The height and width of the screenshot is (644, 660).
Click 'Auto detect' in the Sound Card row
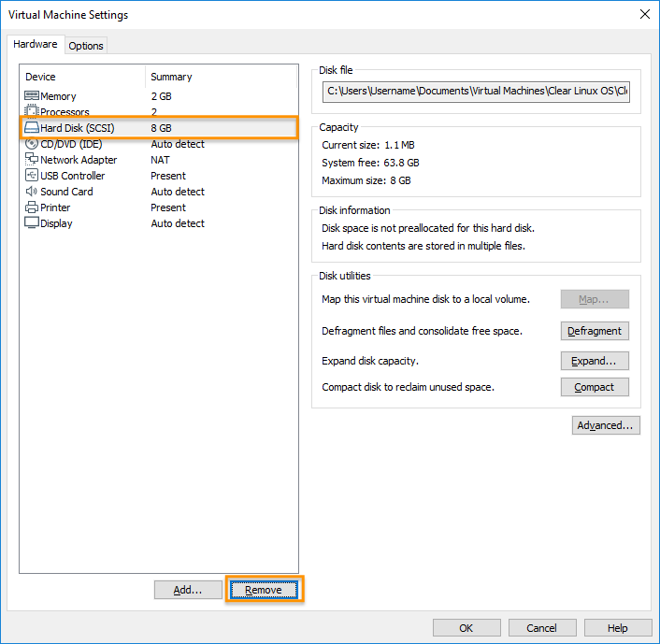coord(178,192)
